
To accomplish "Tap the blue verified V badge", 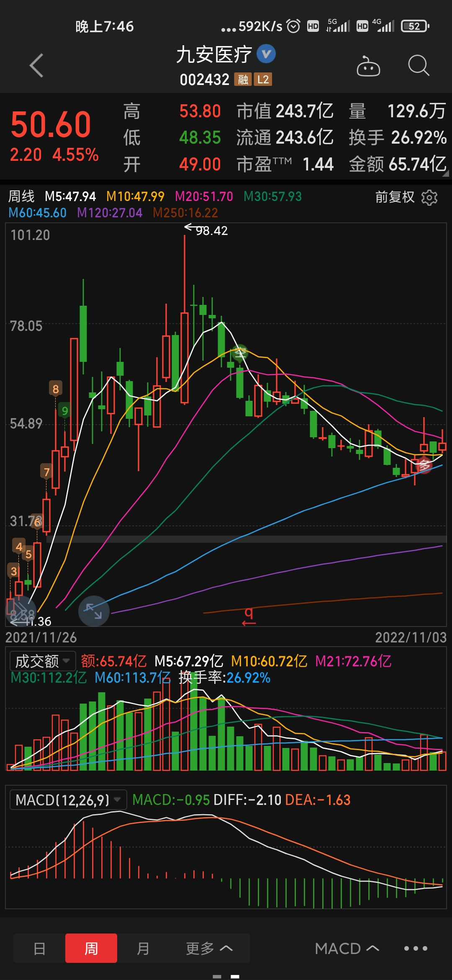I will click(x=266, y=54).
